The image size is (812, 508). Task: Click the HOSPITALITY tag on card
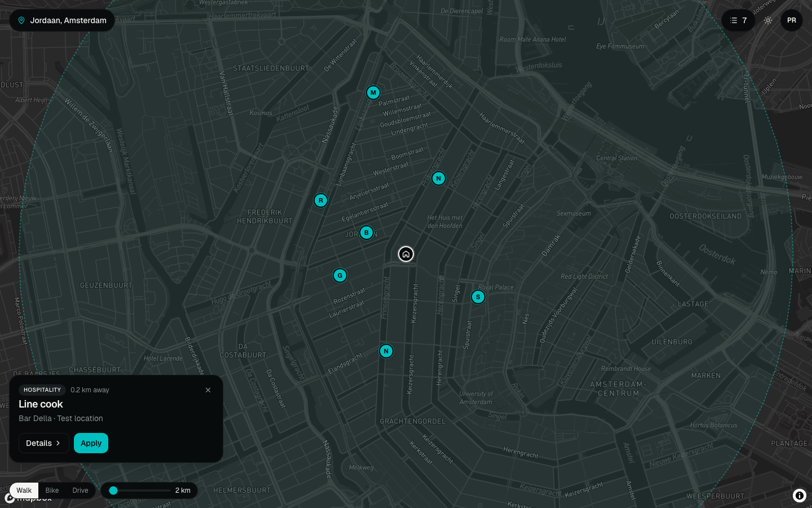(42, 390)
